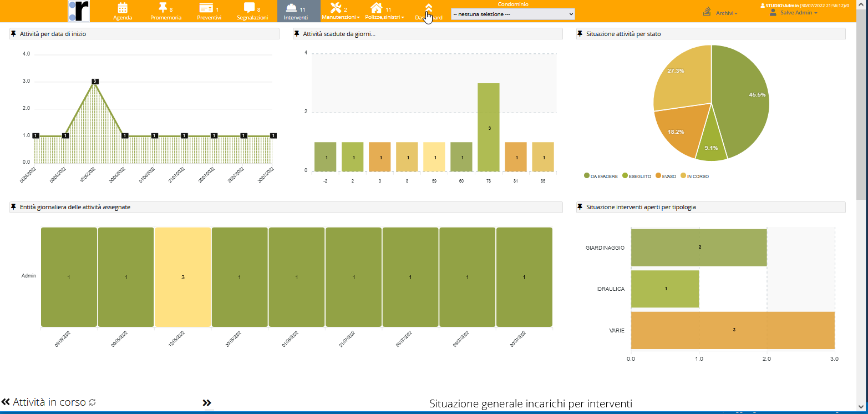Viewport: 868px width, 414px height.
Task: Toggle EVASO legend entry
Action: 666,176
